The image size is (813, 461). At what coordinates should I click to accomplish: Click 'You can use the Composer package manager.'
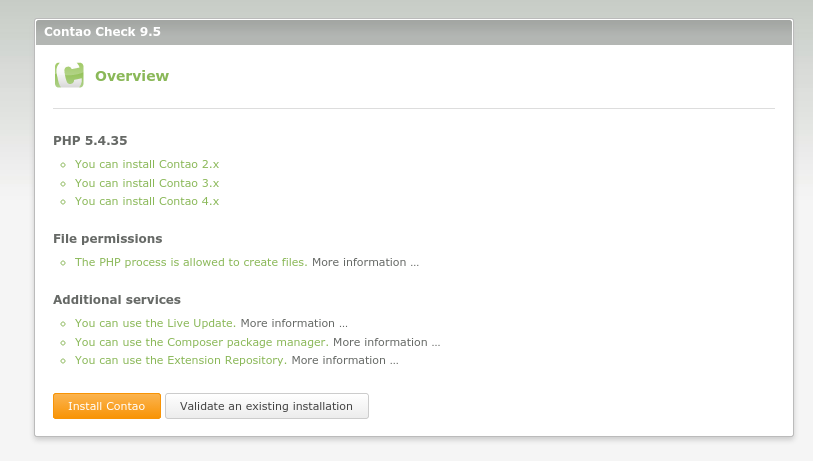(202, 342)
